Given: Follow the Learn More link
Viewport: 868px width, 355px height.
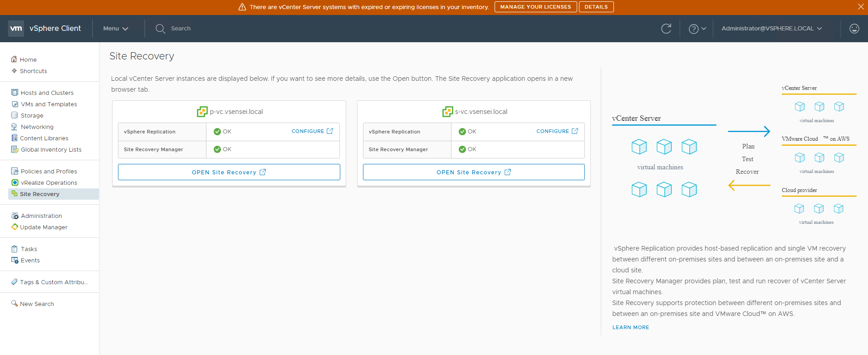Looking at the screenshot, I should coord(630,327).
